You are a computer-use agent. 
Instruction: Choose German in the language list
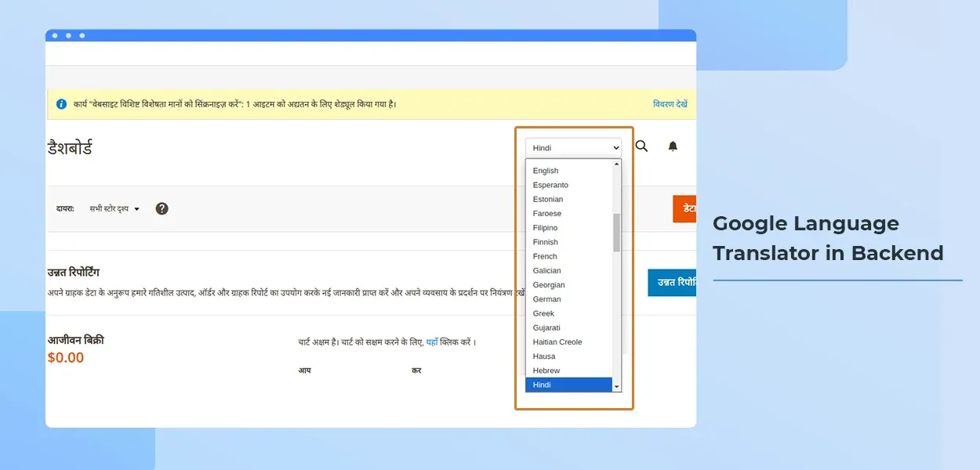pos(546,299)
